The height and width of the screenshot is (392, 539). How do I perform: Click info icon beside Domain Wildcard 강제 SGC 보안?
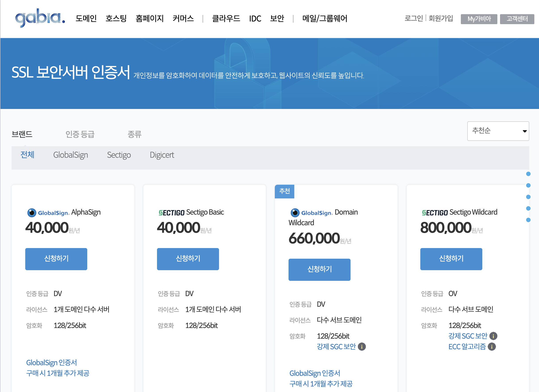(362, 347)
